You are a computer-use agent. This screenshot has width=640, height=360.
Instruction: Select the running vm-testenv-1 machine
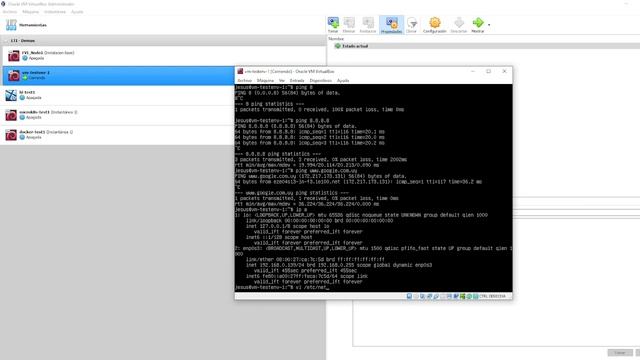click(x=118, y=76)
